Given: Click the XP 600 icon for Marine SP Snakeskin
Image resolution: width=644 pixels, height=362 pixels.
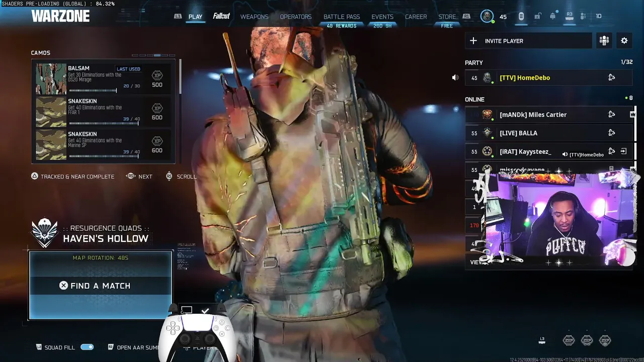Looking at the screenshot, I should coord(157,141).
